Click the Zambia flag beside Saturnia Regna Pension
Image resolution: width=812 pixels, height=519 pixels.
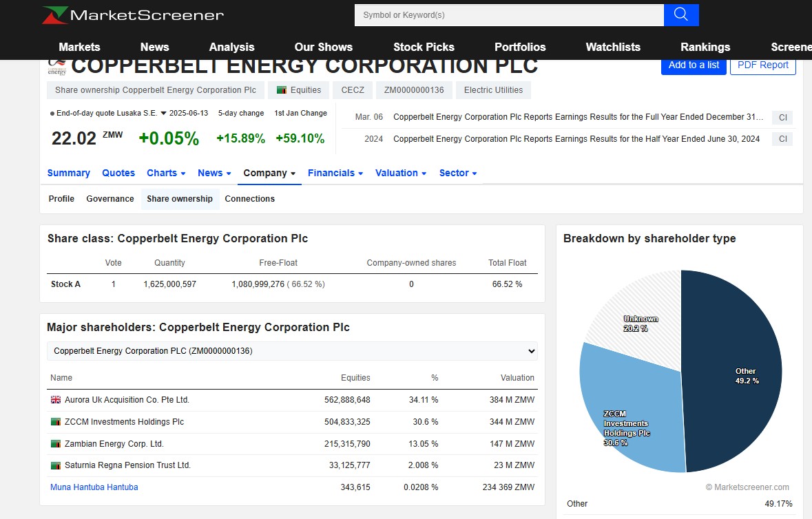[55, 466]
